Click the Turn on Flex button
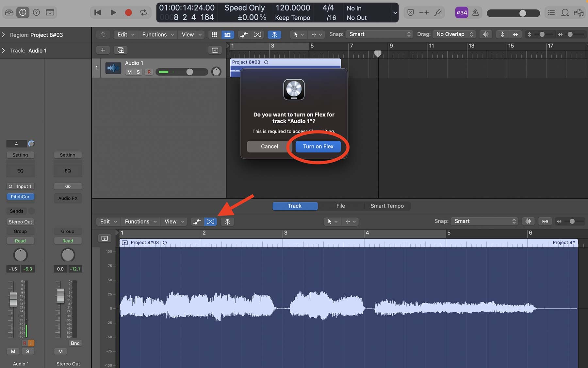This screenshot has height=368, width=588. (x=318, y=147)
